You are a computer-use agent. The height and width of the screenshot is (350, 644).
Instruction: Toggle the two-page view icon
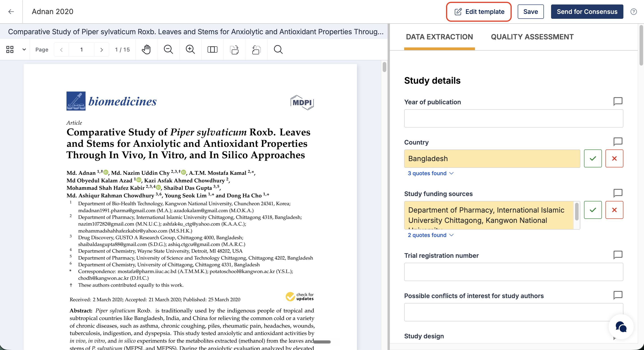click(212, 49)
